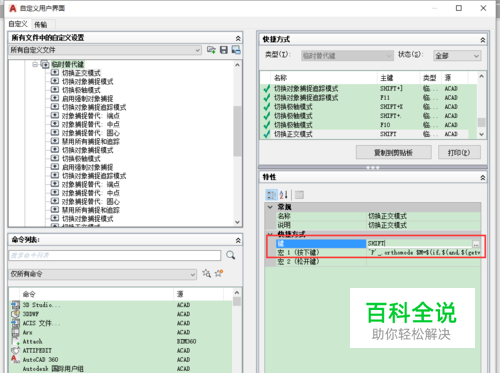The width and height of the screenshot is (500, 373).
Task: Sort command list by 命令 column header
Action: pyautogui.click(x=97, y=294)
